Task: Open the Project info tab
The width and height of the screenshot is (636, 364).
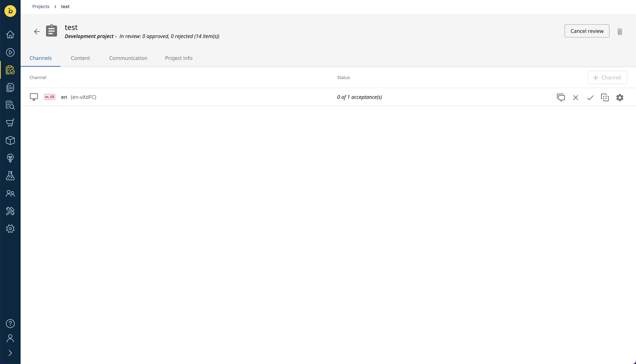Action: point(179,58)
